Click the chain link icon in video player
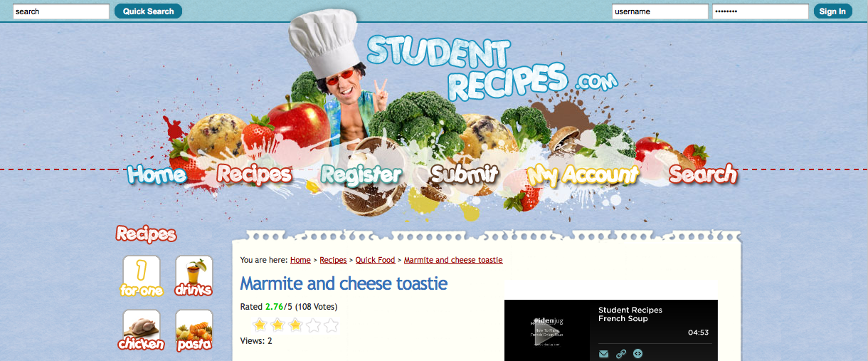Viewport: 868px width, 361px height. click(621, 354)
